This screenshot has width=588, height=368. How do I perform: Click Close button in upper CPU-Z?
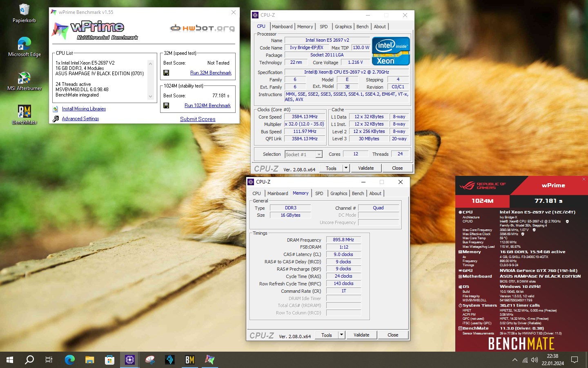[397, 168]
